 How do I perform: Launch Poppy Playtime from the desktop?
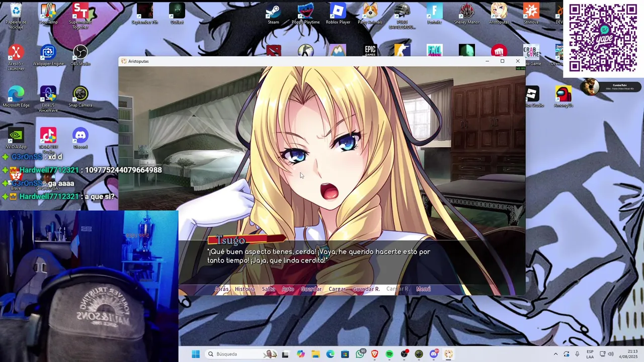[305, 14]
